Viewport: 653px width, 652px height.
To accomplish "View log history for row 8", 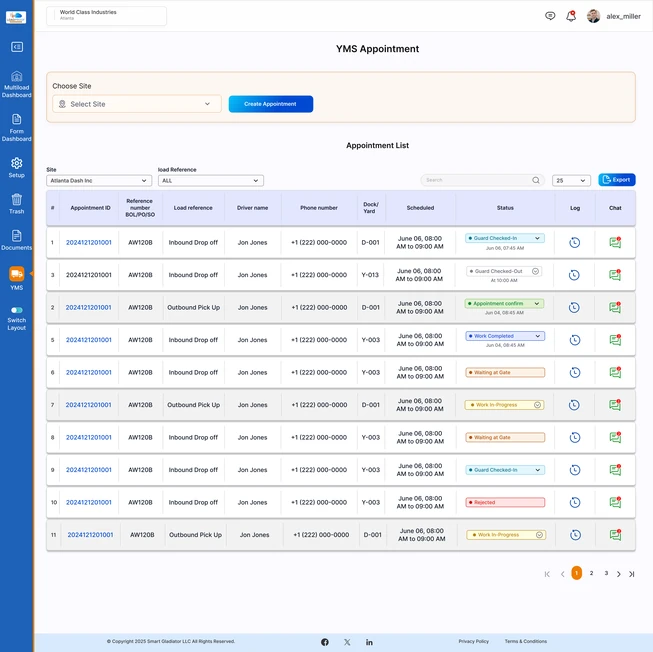I will point(575,437).
